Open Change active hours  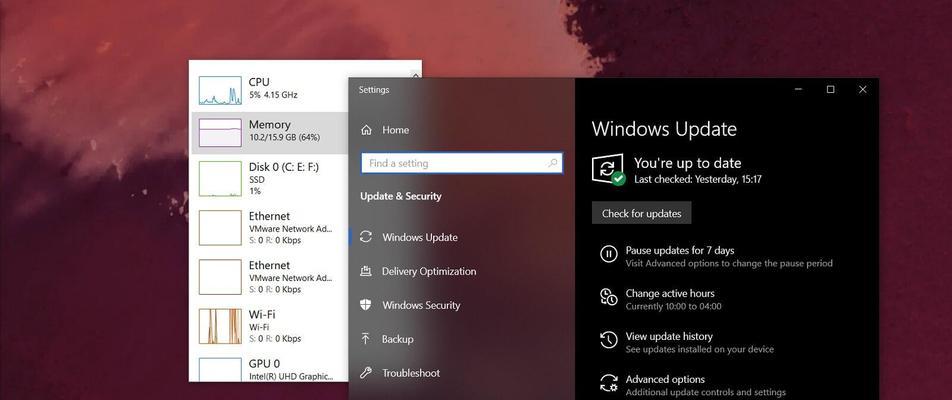pyautogui.click(x=670, y=293)
